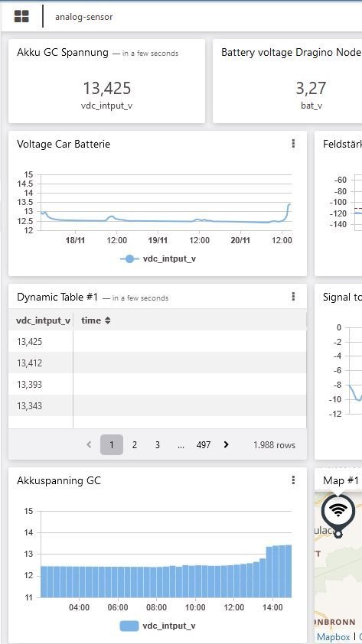Sort table by time column

96,320
